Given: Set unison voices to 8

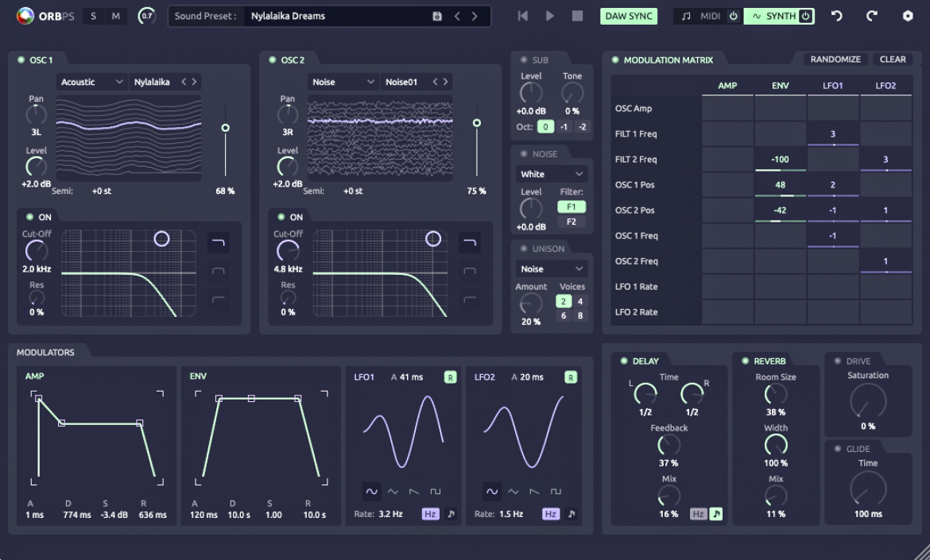Looking at the screenshot, I should tap(580, 315).
